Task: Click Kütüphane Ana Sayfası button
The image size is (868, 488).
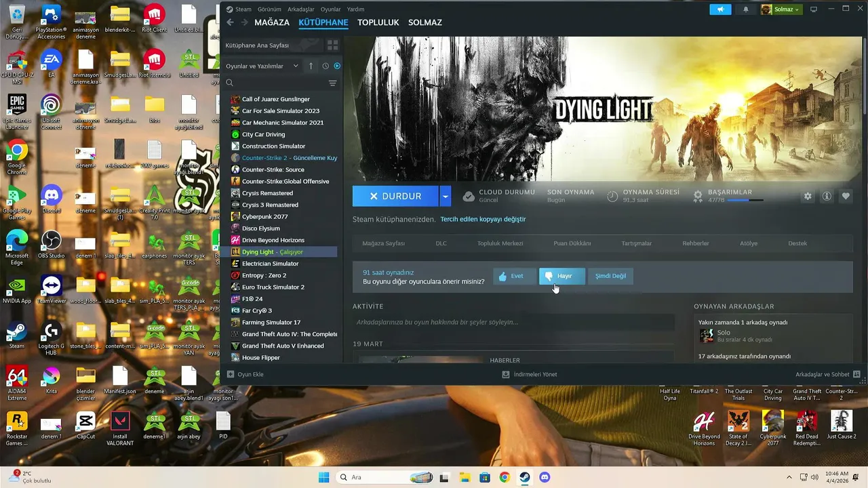Action: 271,45
